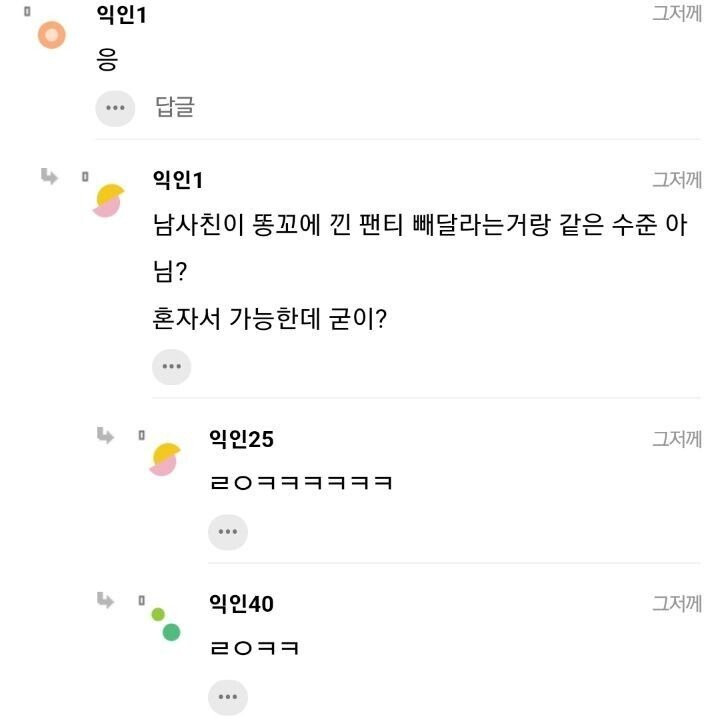Open the more options menu next to 답글
This screenshot has width=720, height=727.
115,108
